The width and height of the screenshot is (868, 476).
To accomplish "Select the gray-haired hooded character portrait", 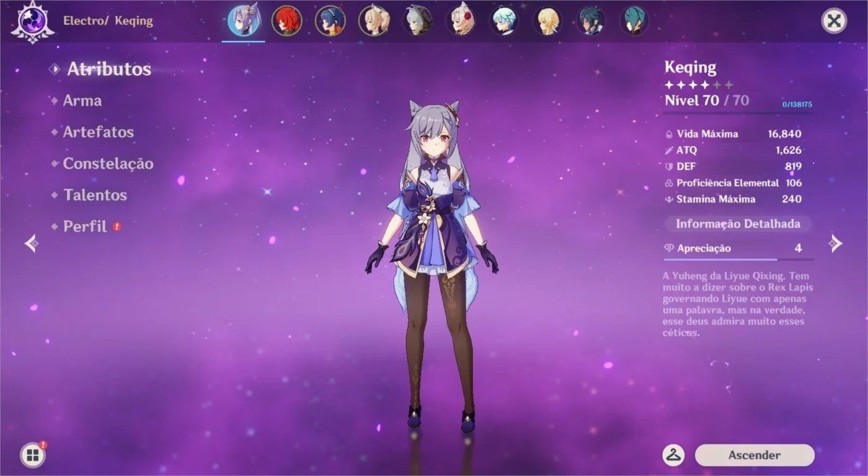I will pos(417,20).
